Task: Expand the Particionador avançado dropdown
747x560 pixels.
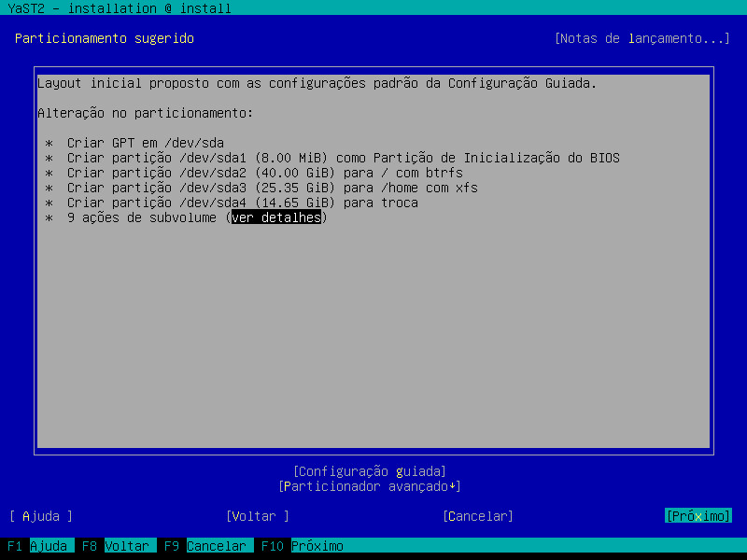Action: (x=369, y=486)
